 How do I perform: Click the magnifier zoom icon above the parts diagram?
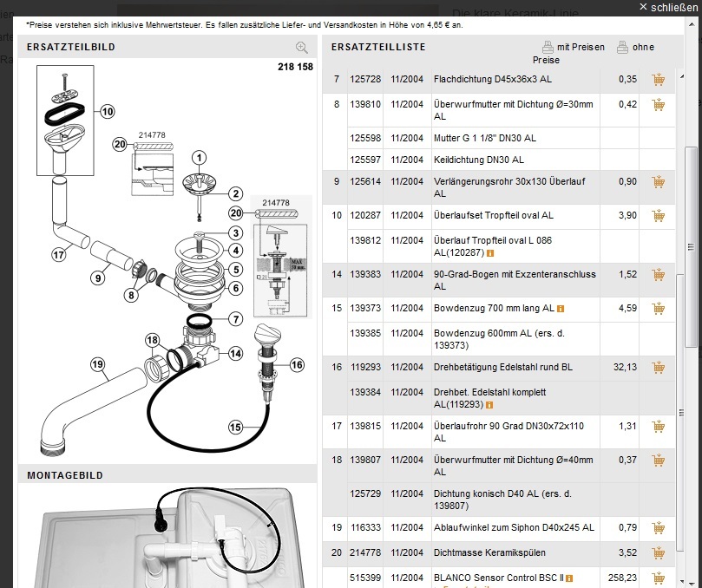[301, 48]
